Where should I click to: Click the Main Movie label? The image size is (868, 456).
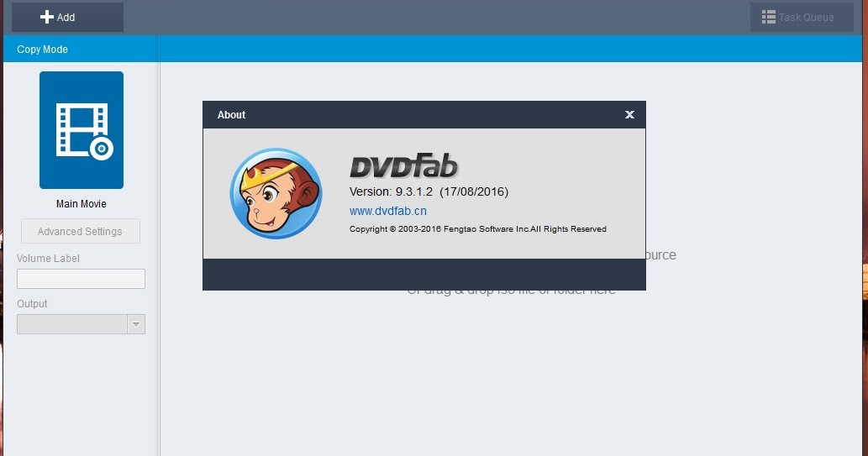tap(82, 204)
